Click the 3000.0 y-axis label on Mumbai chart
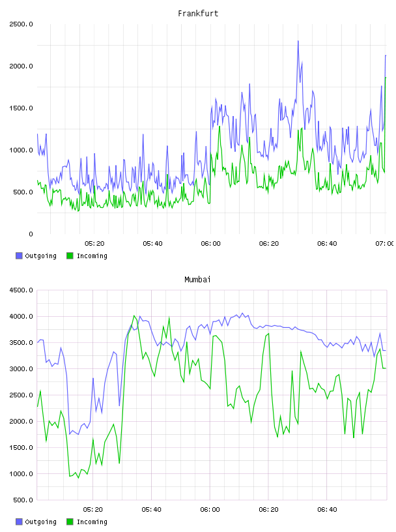The height and width of the screenshot is (532, 396). pos(21,369)
